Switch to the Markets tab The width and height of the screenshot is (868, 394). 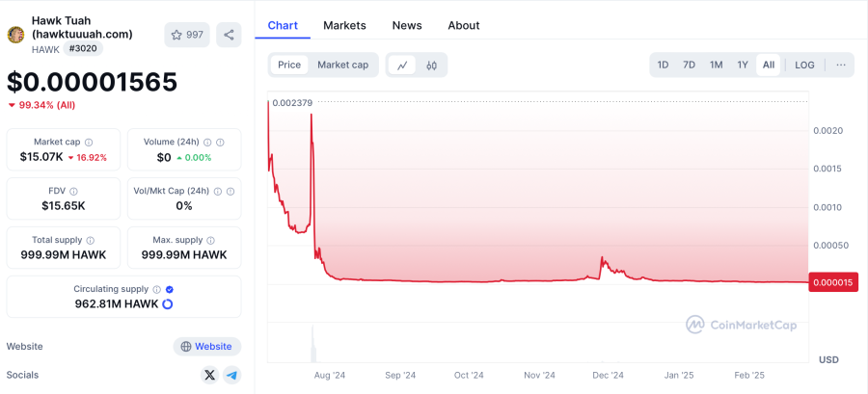[x=344, y=25]
